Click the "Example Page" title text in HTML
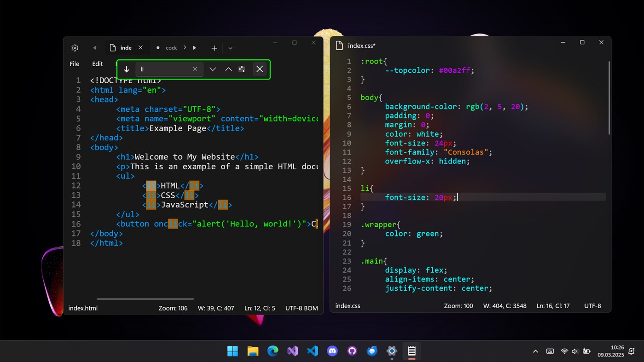Image resolution: width=644 pixels, height=362 pixels. click(x=178, y=128)
